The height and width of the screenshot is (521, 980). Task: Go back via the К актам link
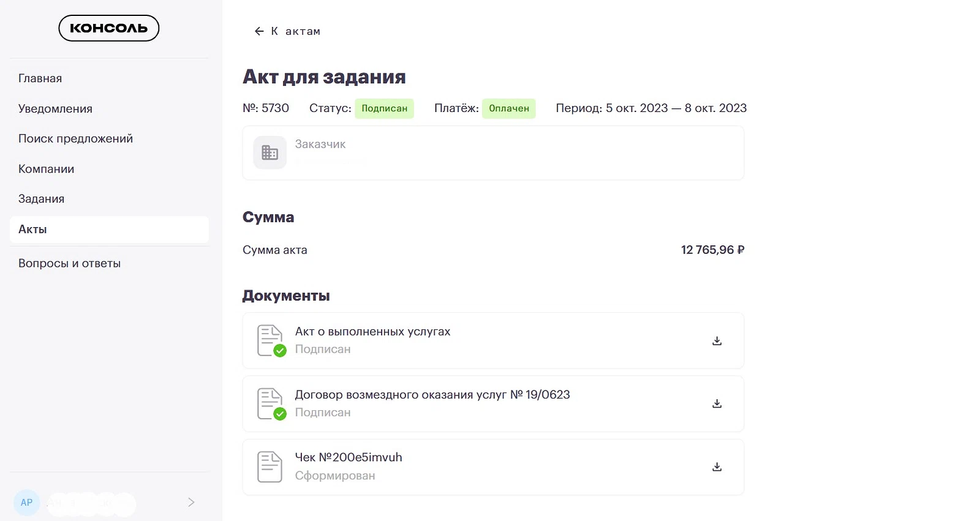(287, 31)
